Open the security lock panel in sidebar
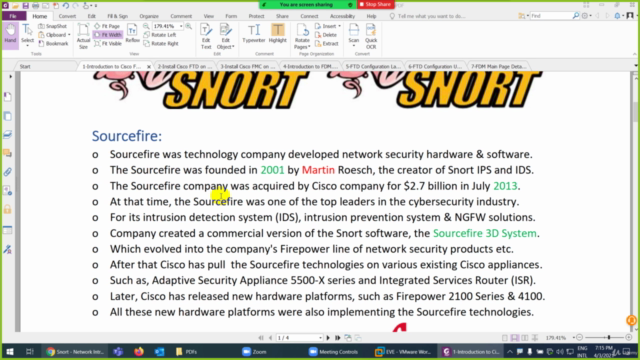 pos(8,209)
